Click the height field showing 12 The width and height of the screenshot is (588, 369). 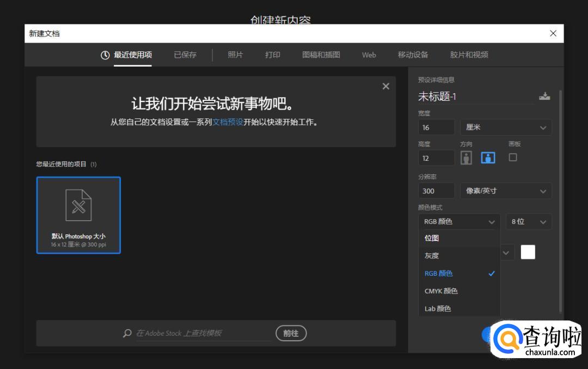click(x=437, y=158)
